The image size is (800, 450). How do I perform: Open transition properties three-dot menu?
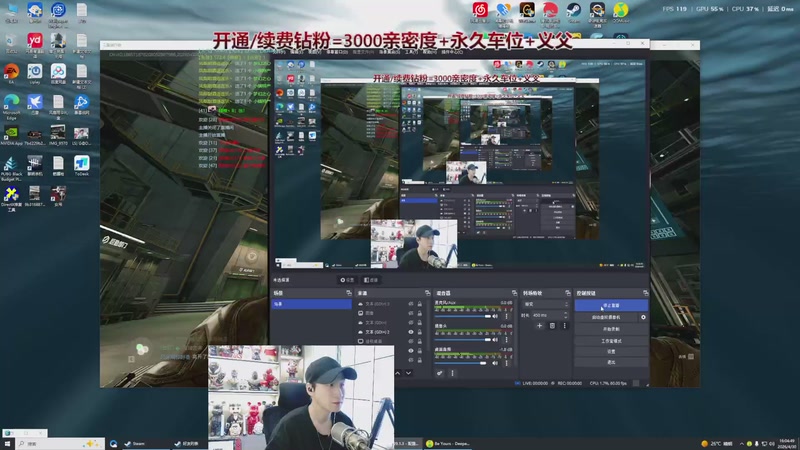(564, 326)
